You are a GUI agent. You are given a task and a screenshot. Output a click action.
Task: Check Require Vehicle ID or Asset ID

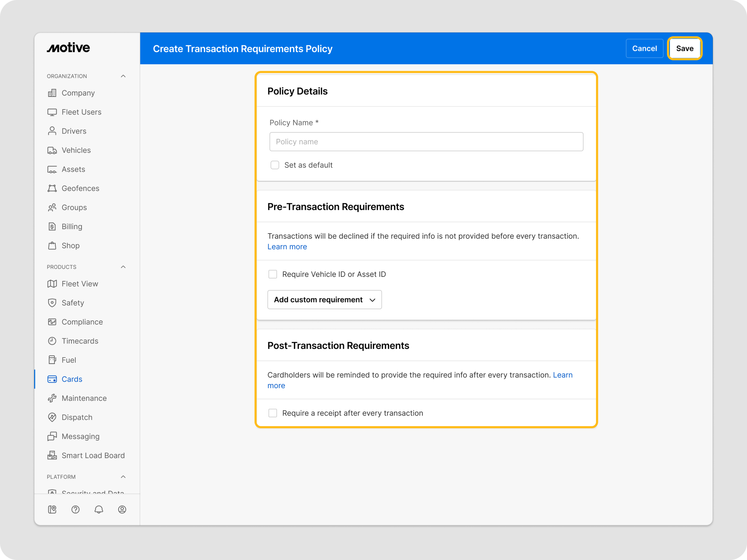click(273, 274)
